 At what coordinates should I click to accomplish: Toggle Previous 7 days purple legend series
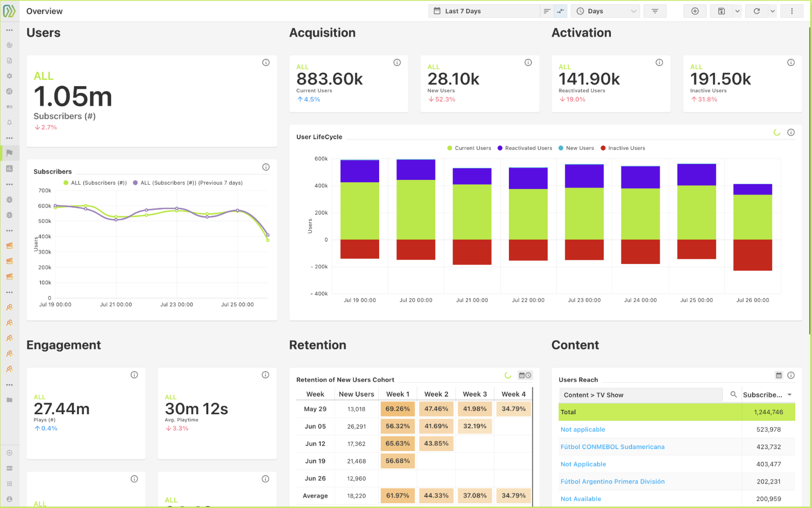tap(188, 183)
